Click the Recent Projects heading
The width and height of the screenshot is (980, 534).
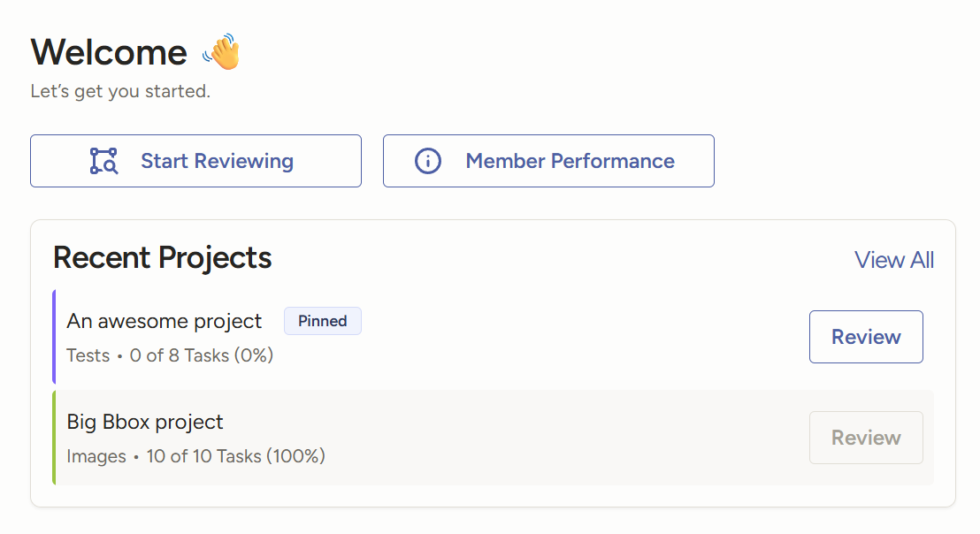tap(163, 258)
